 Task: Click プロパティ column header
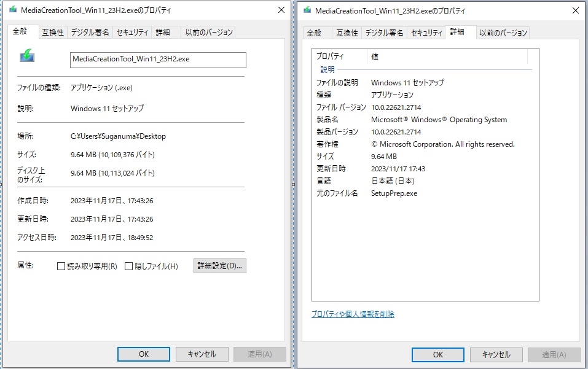pos(339,56)
